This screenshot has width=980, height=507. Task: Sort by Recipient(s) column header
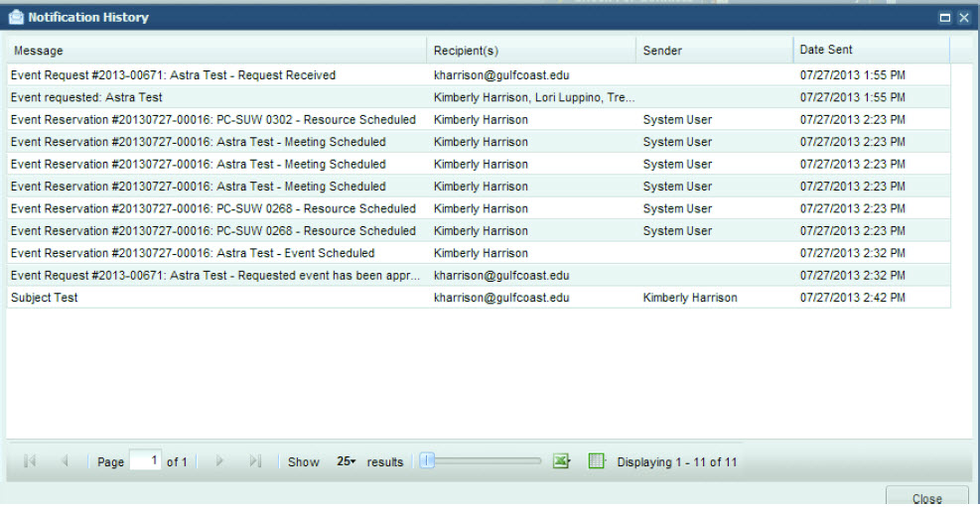point(531,51)
